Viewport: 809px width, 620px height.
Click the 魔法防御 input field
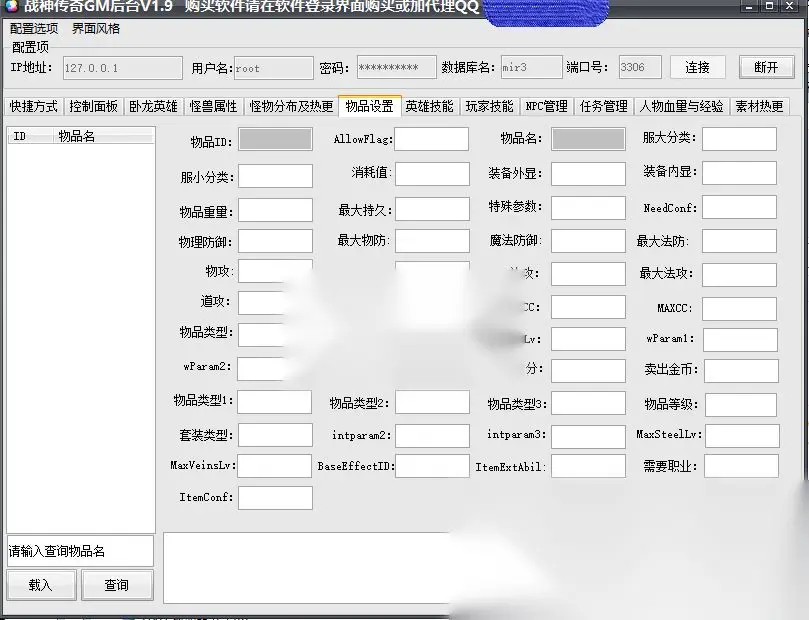588,241
